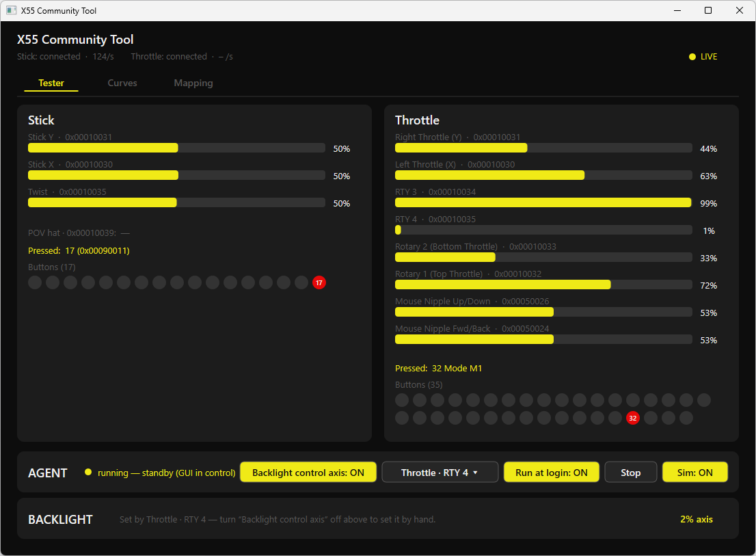Viewport: 756px width, 556px height.
Task: Click the RTY 3 axis bar
Action: pyautogui.click(x=543, y=202)
